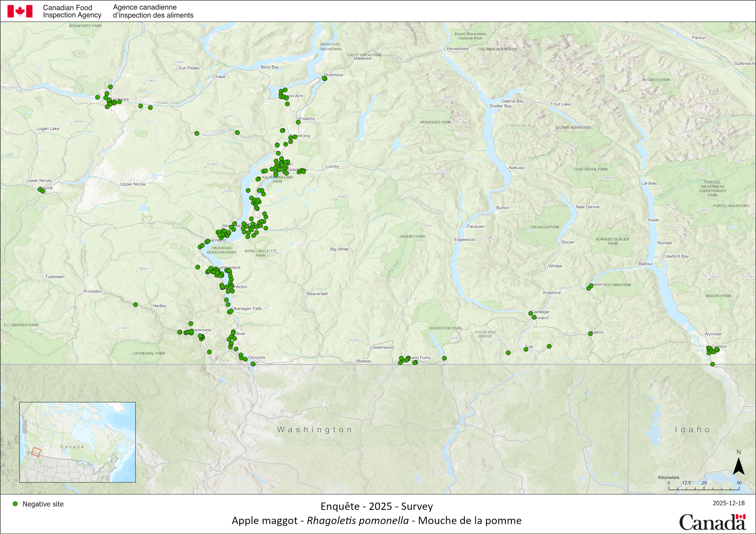
Task: Click the Idaho state label
Action: click(692, 429)
